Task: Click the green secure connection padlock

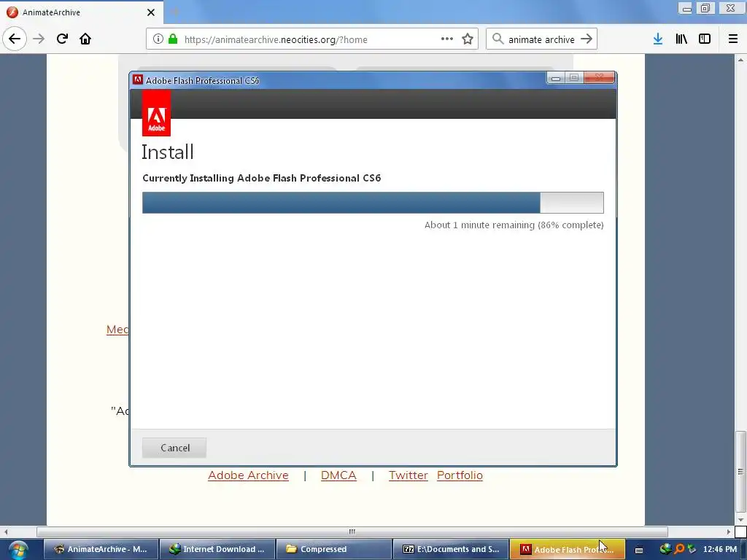Action: pyautogui.click(x=173, y=39)
